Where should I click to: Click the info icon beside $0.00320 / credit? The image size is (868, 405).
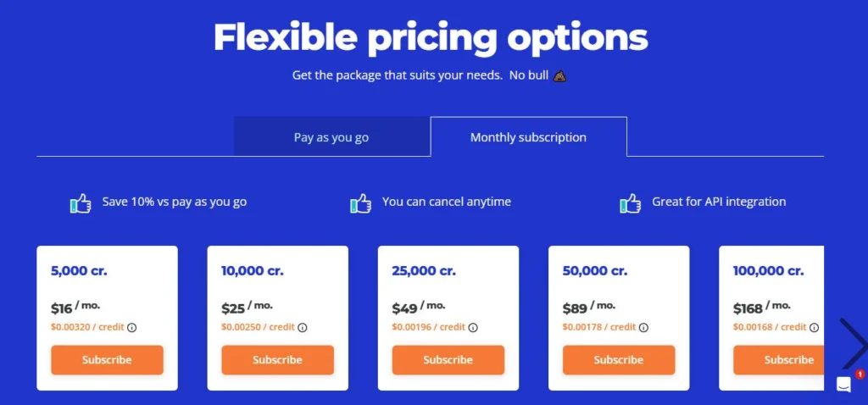(132, 328)
